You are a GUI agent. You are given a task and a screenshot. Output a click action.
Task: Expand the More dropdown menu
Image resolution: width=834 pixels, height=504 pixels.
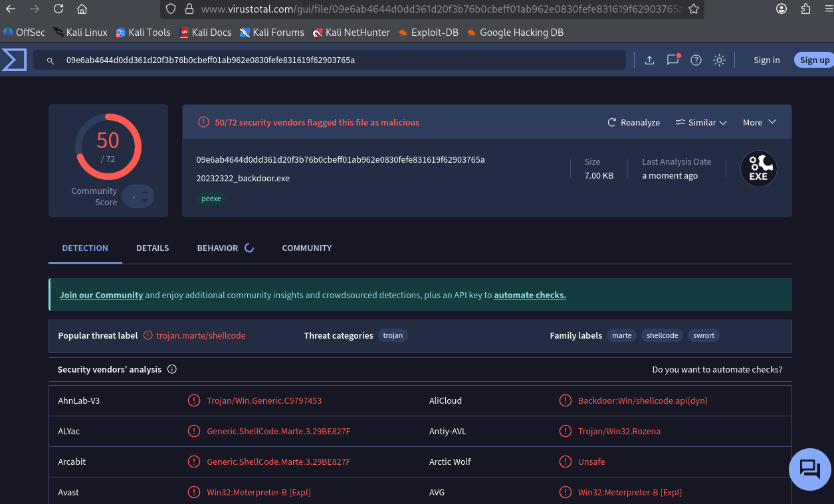tap(760, 122)
